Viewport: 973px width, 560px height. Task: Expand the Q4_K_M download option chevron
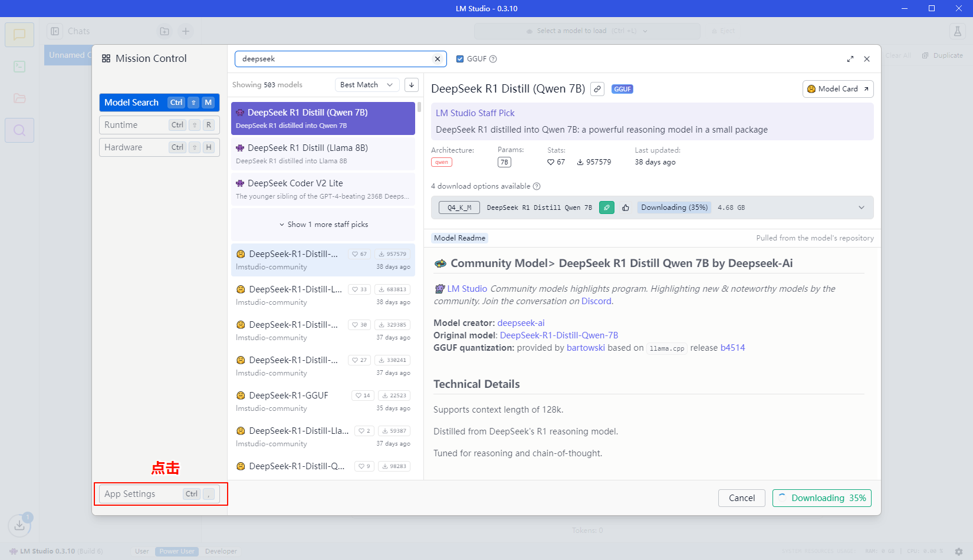coord(861,207)
